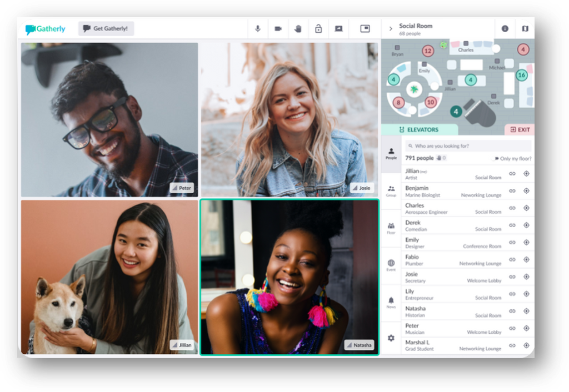Mute the microphone

257,28
